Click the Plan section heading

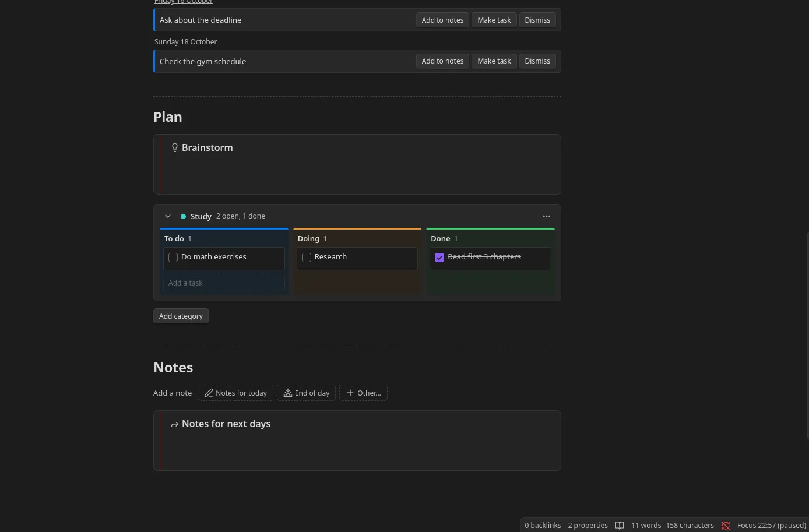[168, 117]
